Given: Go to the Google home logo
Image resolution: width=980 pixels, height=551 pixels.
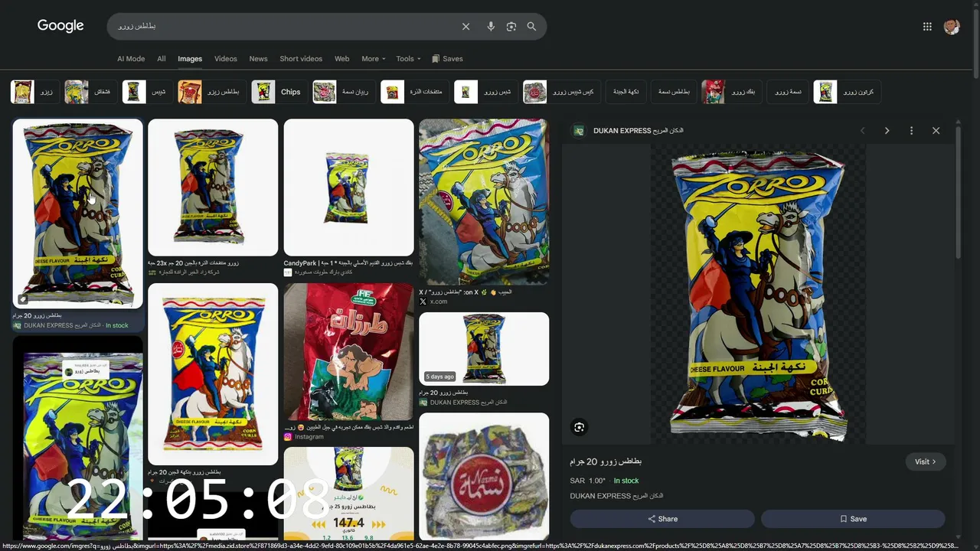Looking at the screenshot, I should point(60,26).
